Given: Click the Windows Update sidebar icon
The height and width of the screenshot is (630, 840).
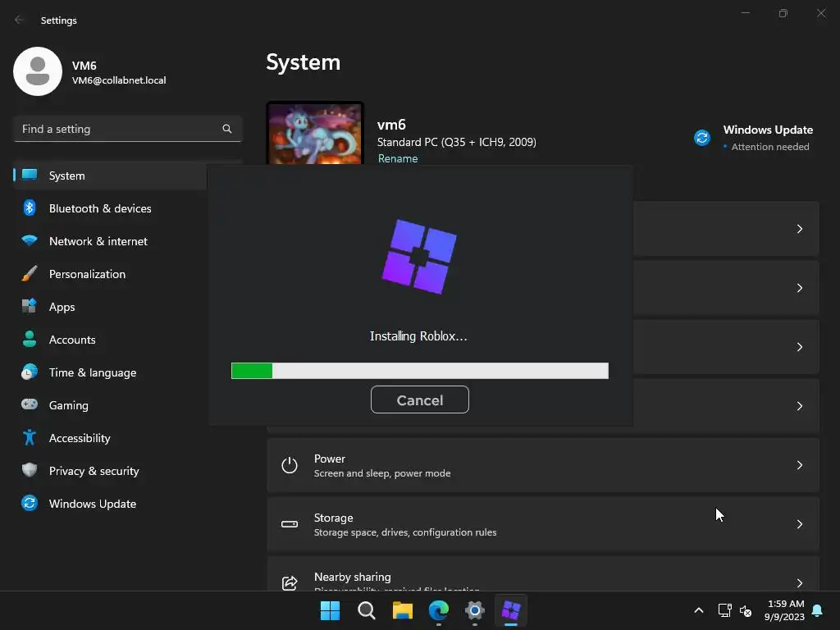Looking at the screenshot, I should 30,503.
